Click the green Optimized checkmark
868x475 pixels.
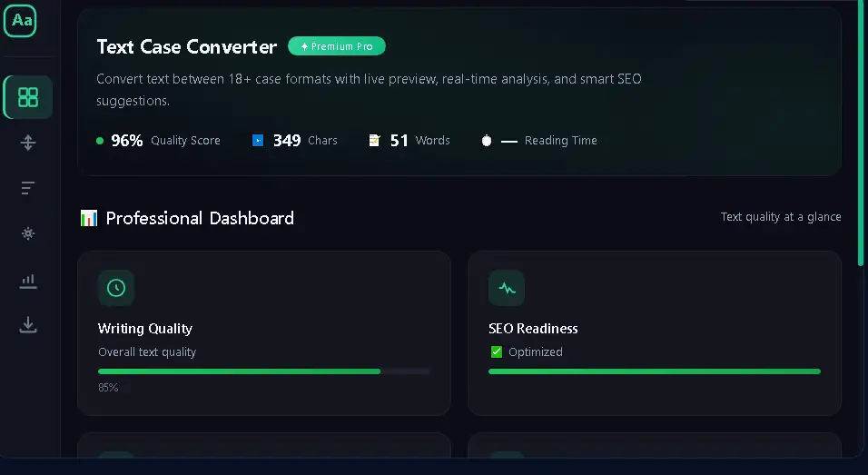(497, 352)
